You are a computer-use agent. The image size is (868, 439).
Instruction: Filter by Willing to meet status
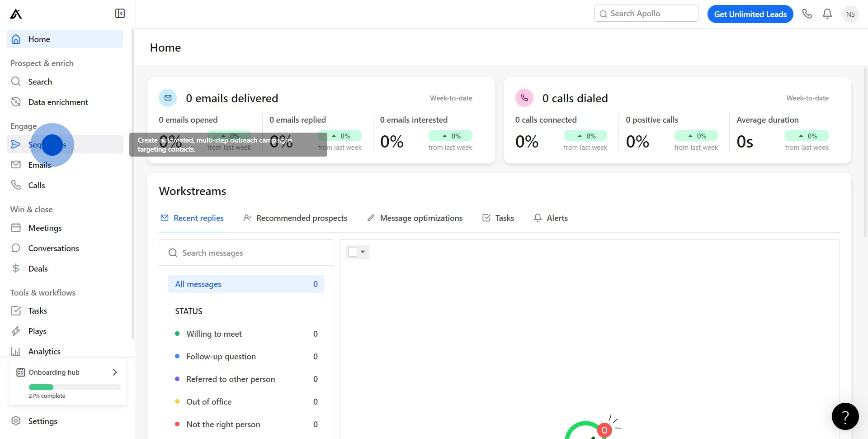coord(214,334)
